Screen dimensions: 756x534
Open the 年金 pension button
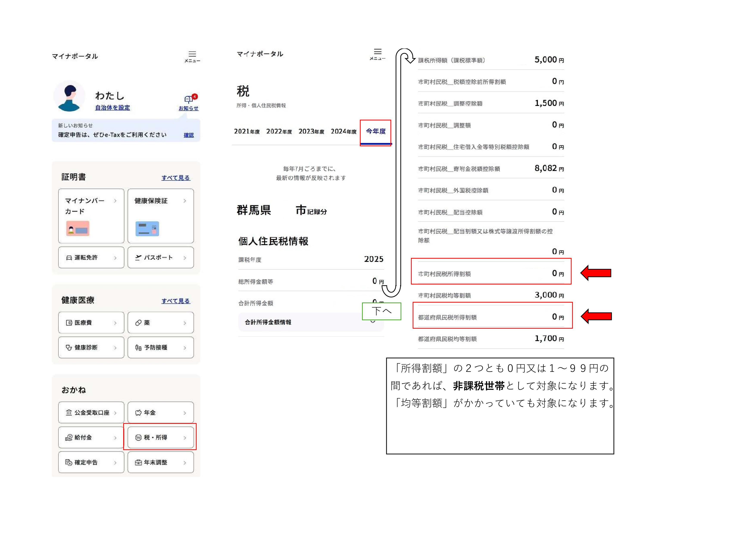161,413
